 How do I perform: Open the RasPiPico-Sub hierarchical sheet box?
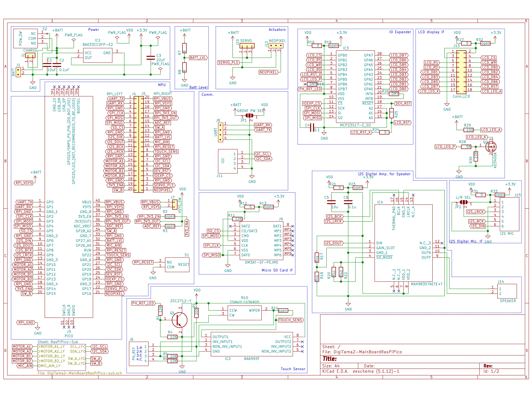coord(62,357)
